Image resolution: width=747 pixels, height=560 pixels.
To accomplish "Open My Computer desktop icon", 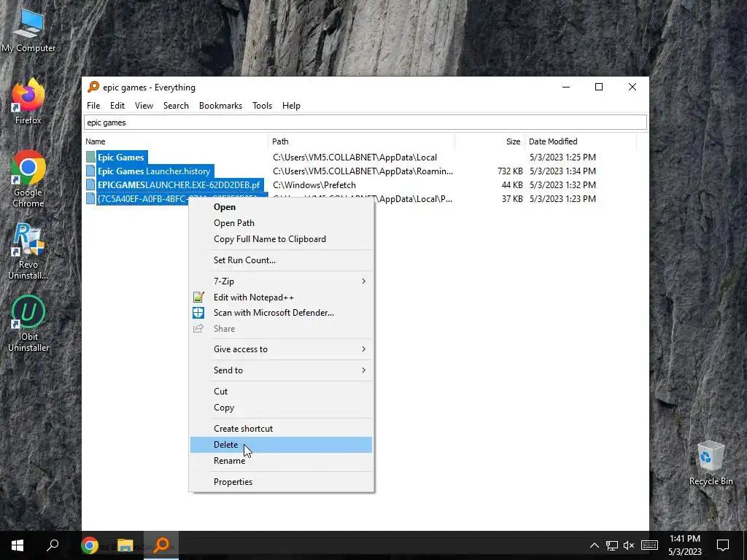I will pos(28,31).
